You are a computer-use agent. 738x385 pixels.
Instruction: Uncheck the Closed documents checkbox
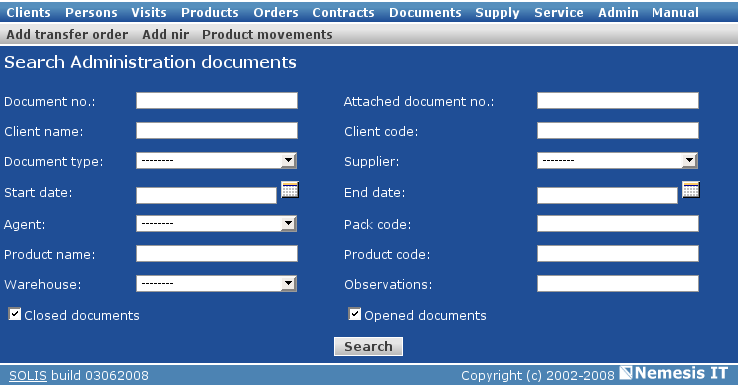tap(15, 314)
